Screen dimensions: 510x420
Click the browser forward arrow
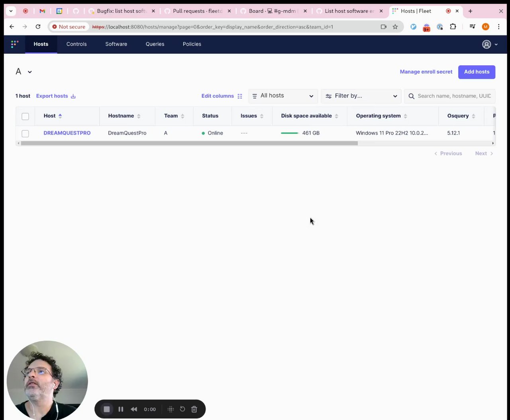point(25,27)
